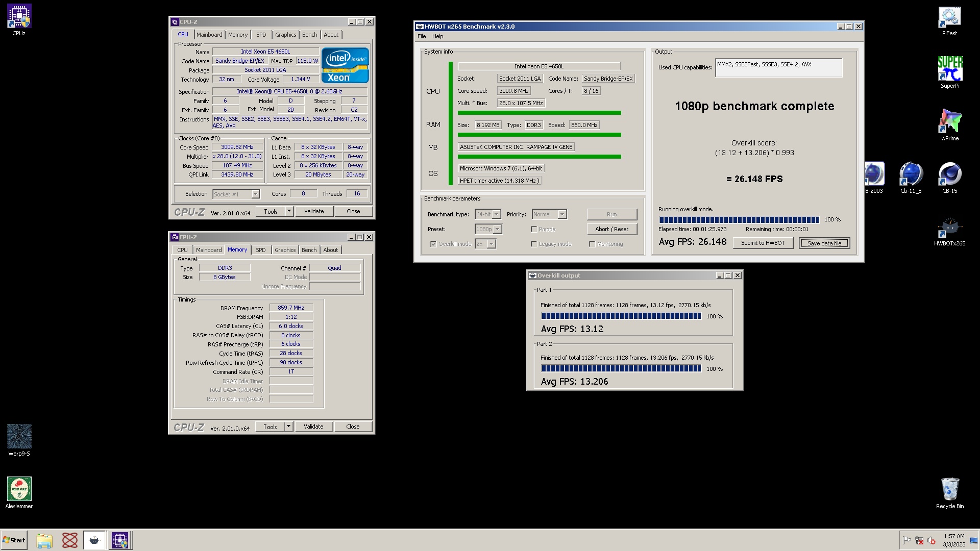Switch to CPU tab in bottom CPU-Z
The width and height of the screenshot is (980, 551).
[x=183, y=250]
